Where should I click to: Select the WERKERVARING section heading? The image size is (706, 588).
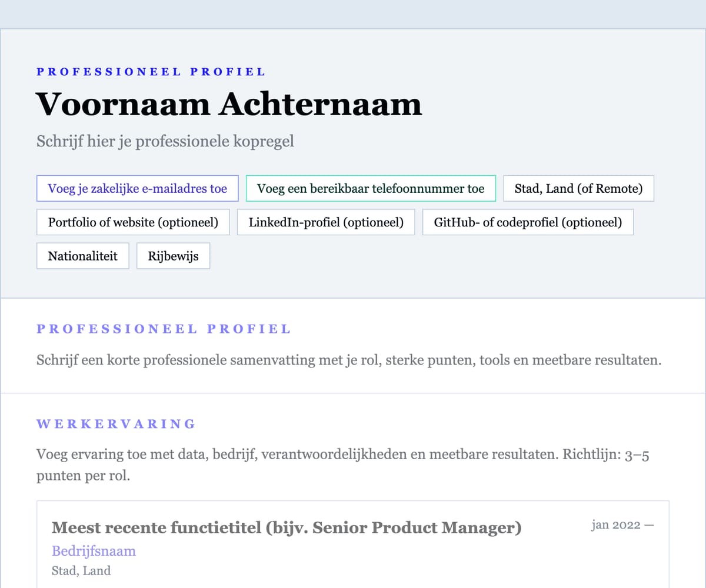click(115, 423)
